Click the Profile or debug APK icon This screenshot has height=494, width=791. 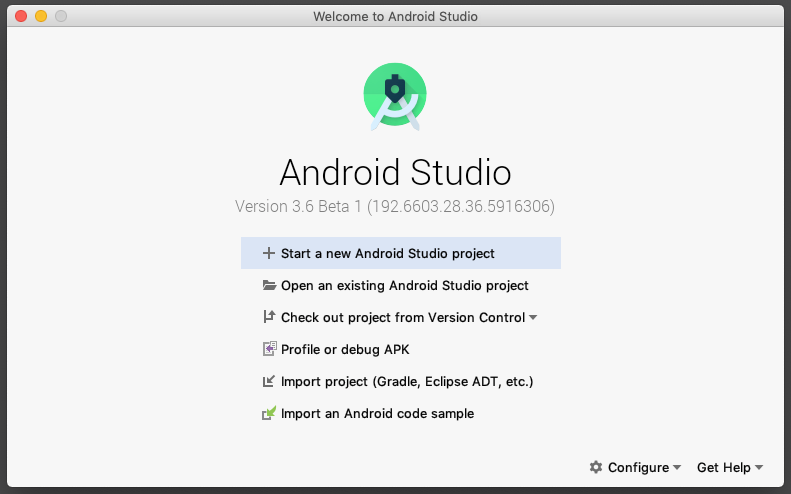269,349
